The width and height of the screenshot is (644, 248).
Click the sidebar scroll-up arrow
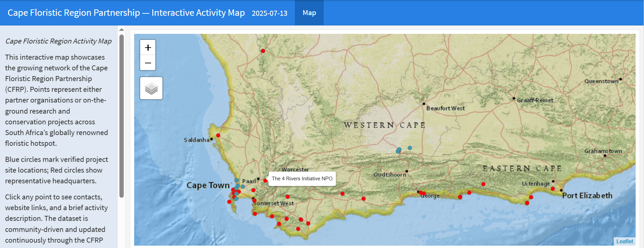click(x=121, y=30)
